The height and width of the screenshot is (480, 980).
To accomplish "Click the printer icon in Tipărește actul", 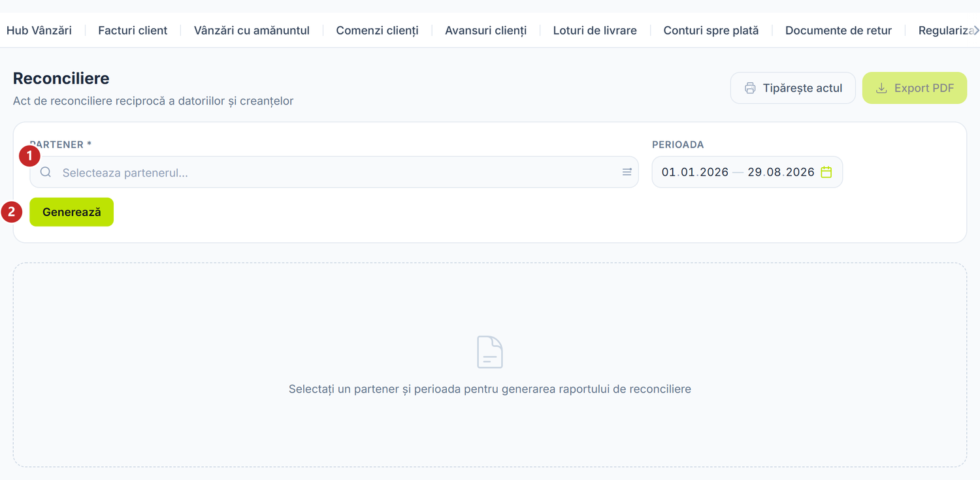I will 750,88.
